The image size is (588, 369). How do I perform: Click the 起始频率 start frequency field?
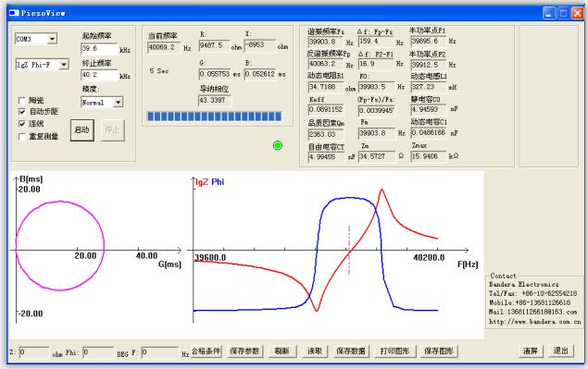[99, 49]
